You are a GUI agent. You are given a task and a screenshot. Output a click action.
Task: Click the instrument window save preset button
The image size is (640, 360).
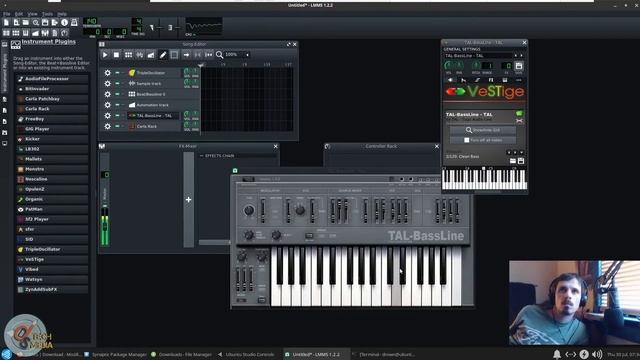tap(518, 66)
